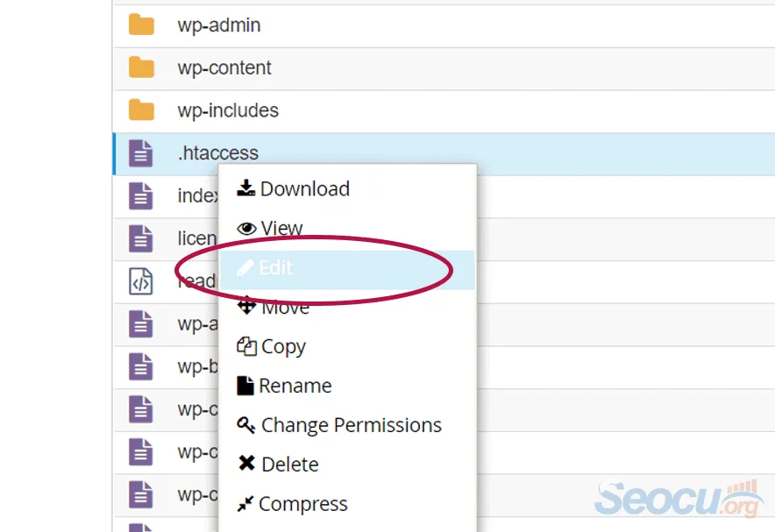
Task: Click the four-arrow icon beside Move
Action: click(x=246, y=306)
